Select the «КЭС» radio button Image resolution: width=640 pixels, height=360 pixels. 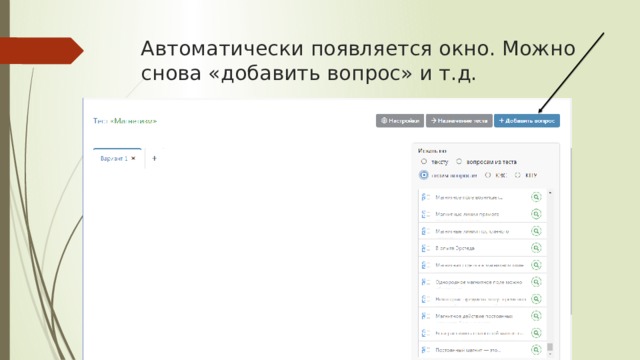pyautogui.click(x=488, y=175)
